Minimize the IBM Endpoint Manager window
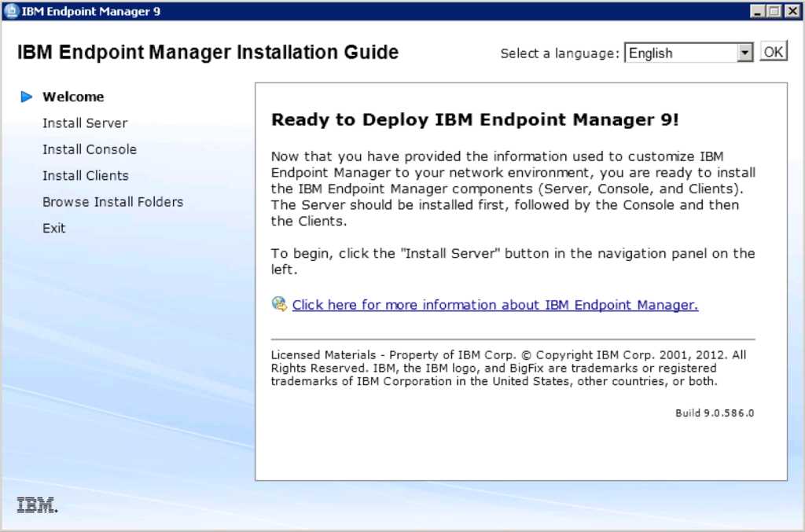Viewport: 805px width, 532px height. pos(757,11)
